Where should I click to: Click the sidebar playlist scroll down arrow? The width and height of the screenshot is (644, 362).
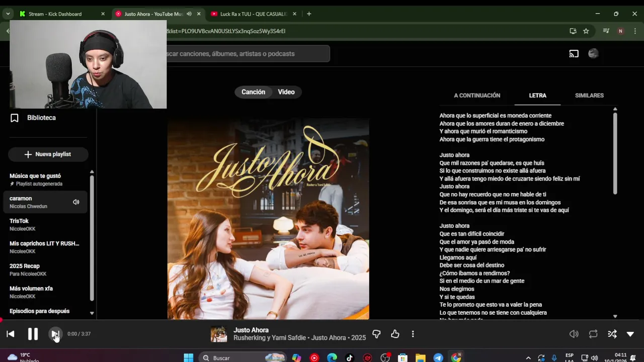(92, 313)
